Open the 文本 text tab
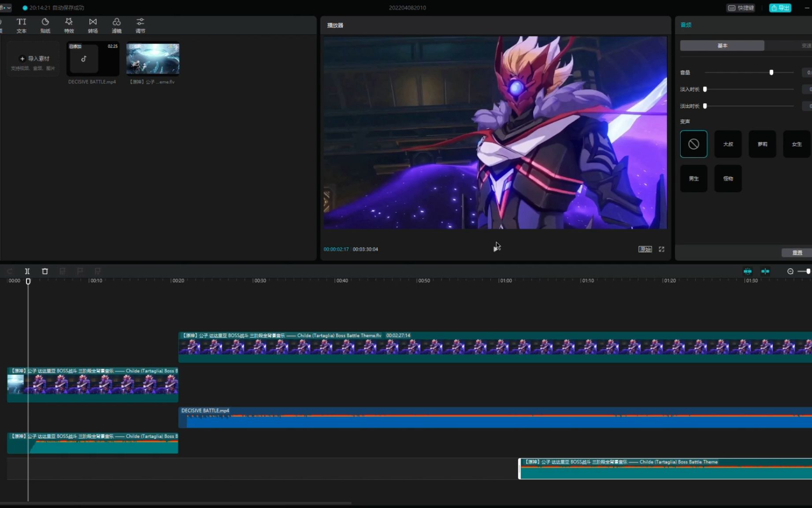Image resolution: width=812 pixels, height=508 pixels. tap(21, 26)
